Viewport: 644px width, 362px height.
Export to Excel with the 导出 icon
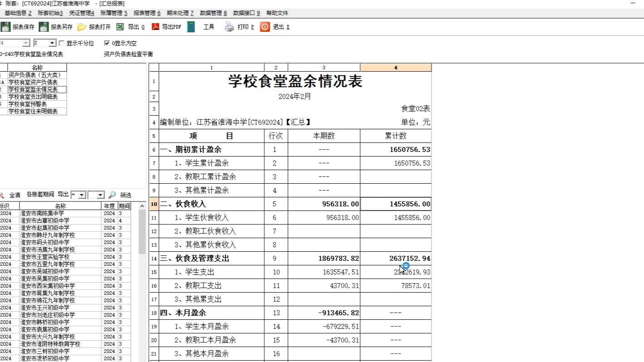[x=120, y=27]
